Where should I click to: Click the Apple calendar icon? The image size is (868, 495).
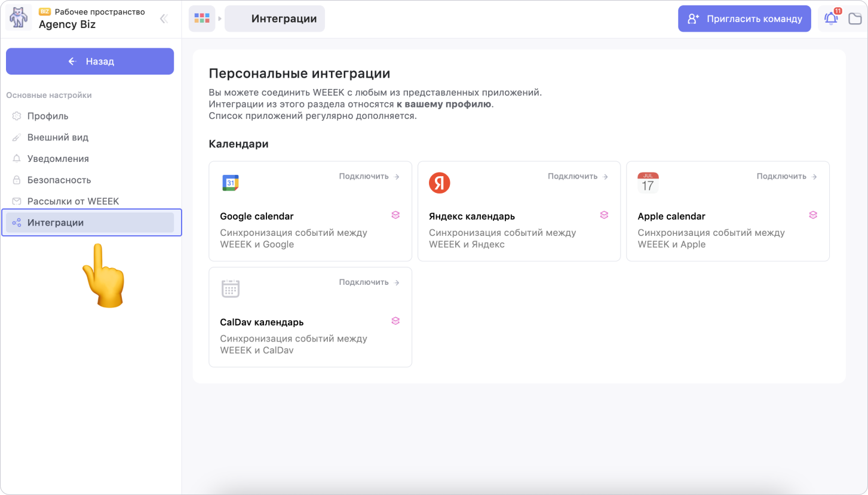tap(648, 183)
